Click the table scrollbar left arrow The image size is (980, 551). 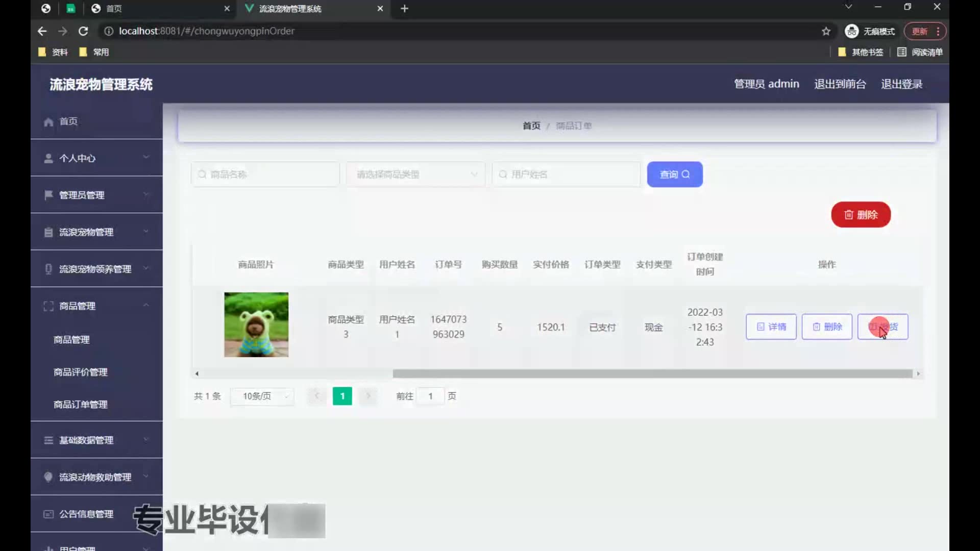(197, 374)
